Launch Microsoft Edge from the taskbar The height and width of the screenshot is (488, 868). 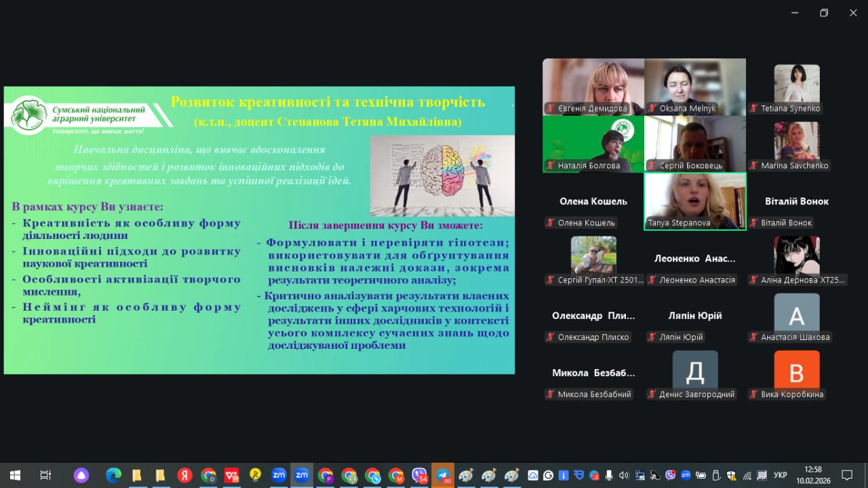113,475
